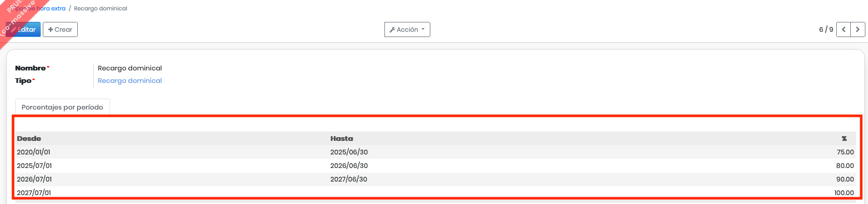
Task: Click the 100.00 percentage cell
Action: [x=844, y=193]
